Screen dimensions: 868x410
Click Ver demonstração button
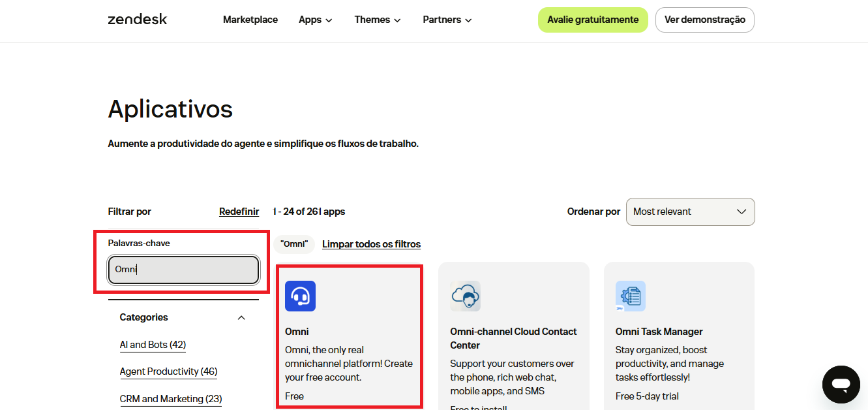pos(705,20)
